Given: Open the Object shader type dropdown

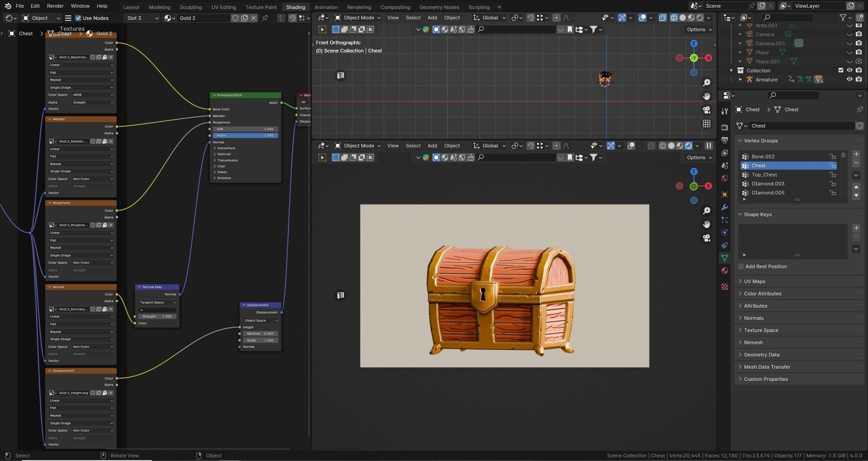Looking at the screenshot, I should pos(41,18).
